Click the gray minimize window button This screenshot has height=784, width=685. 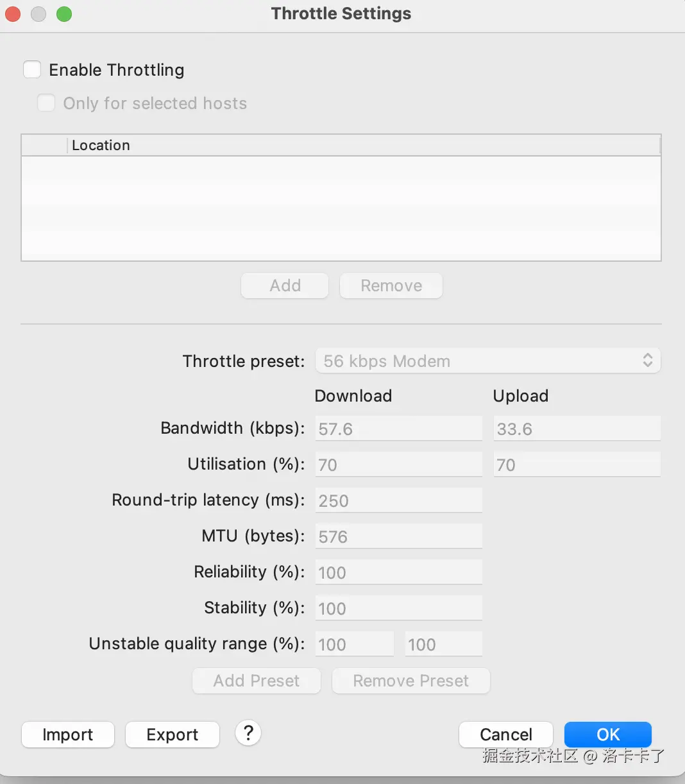(x=38, y=13)
